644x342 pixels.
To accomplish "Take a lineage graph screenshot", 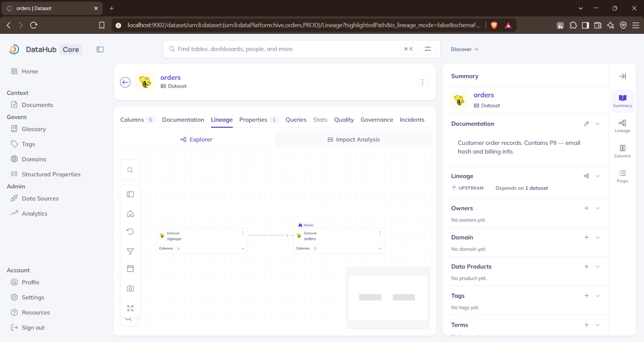I will 130,288.
